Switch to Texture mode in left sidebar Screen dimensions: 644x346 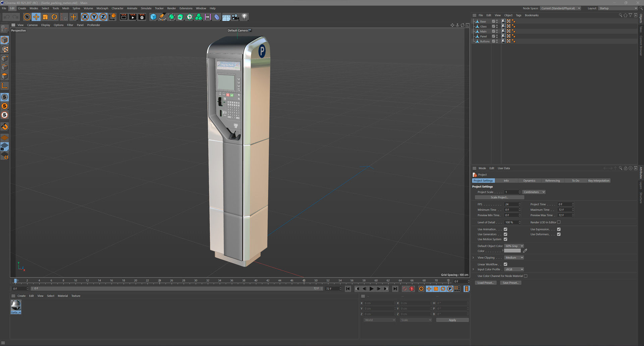point(5,49)
